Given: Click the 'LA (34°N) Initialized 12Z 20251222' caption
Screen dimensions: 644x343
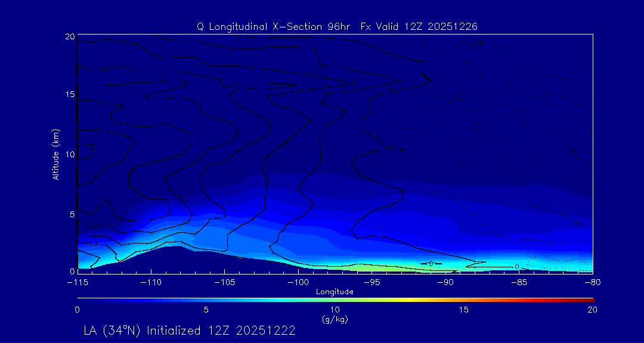Looking at the screenshot, I should pos(190,330).
